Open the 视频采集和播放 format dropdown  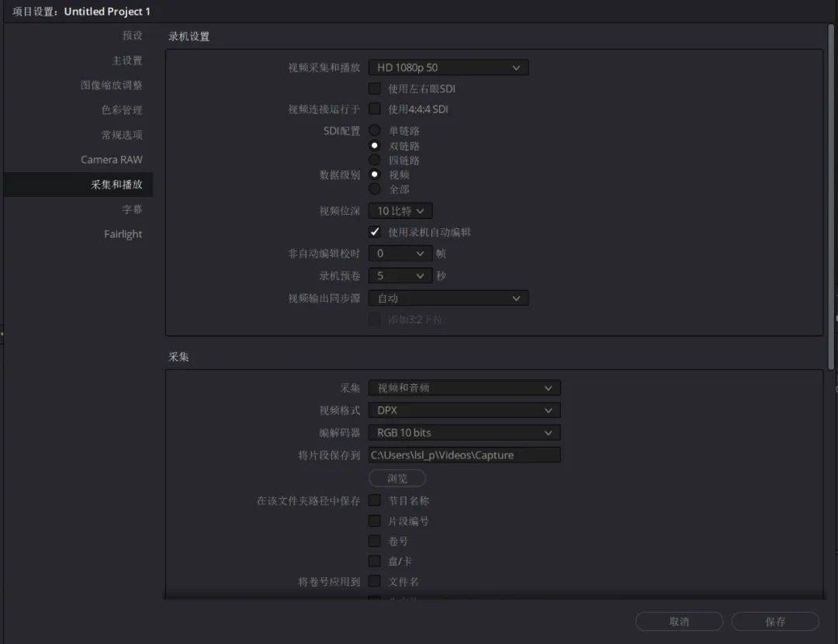click(448, 67)
